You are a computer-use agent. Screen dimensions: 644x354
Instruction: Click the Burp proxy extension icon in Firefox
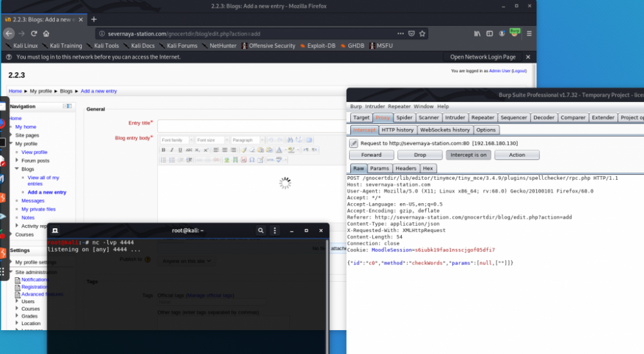coord(514,33)
